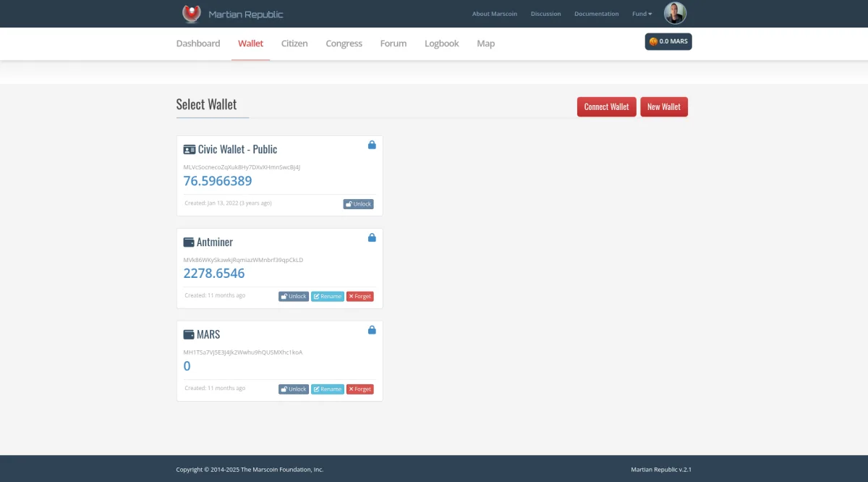
Task: Open the Fund dropdown menu
Action: tap(641, 13)
